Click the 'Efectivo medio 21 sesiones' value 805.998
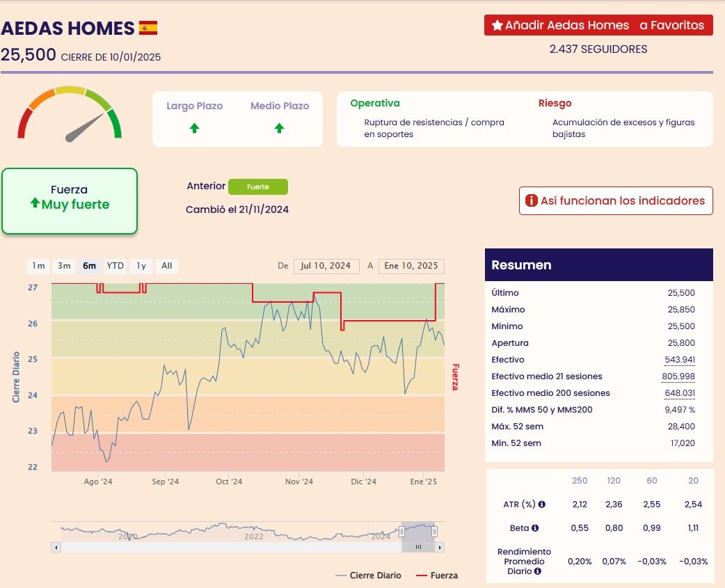725x588 pixels. tap(678, 376)
